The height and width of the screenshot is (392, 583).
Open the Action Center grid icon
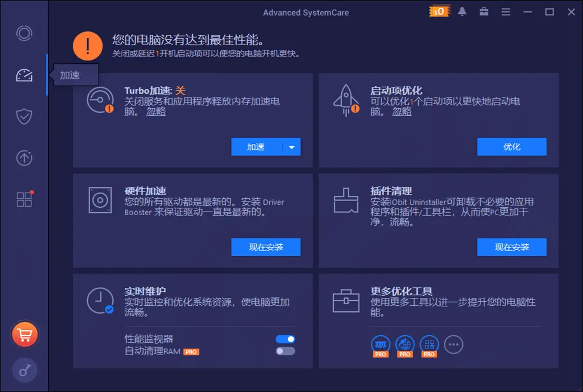pyautogui.click(x=25, y=199)
